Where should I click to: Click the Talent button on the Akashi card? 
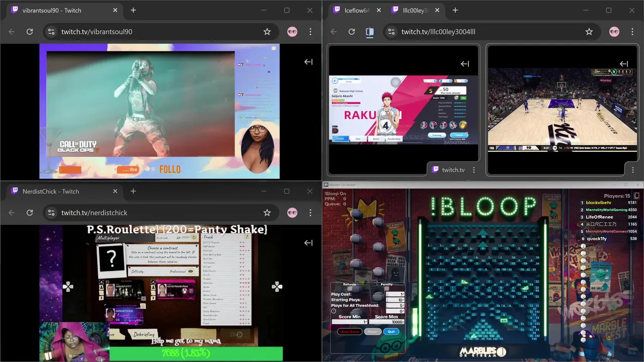tap(459, 135)
